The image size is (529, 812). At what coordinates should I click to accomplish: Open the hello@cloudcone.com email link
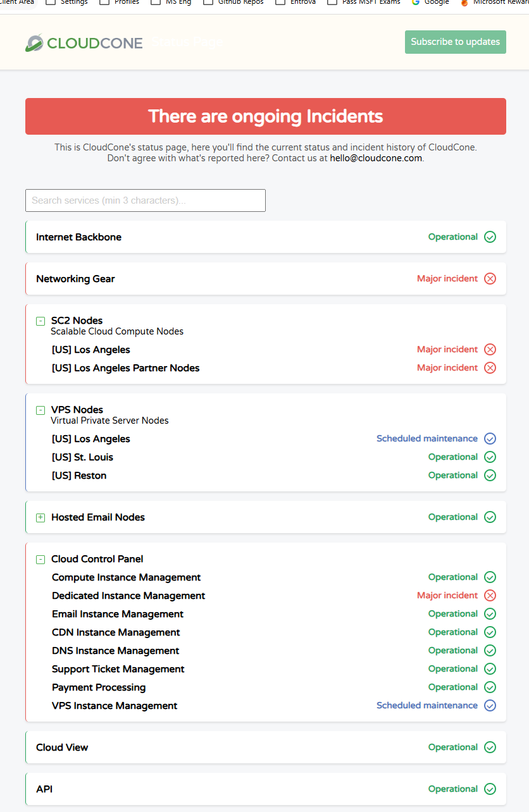pos(376,158)
